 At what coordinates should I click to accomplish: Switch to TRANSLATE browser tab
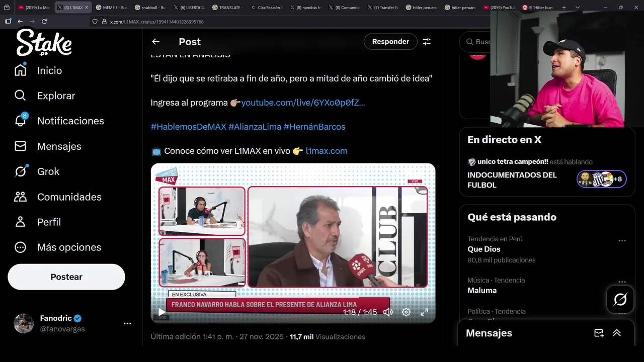tap(227, 8)
